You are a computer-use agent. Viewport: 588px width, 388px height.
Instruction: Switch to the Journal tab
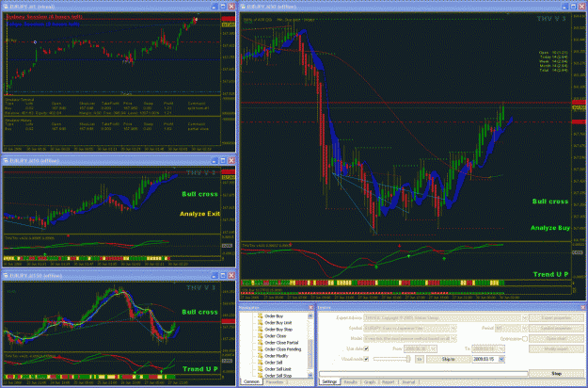pyautogui.click(x=408, y=382)
